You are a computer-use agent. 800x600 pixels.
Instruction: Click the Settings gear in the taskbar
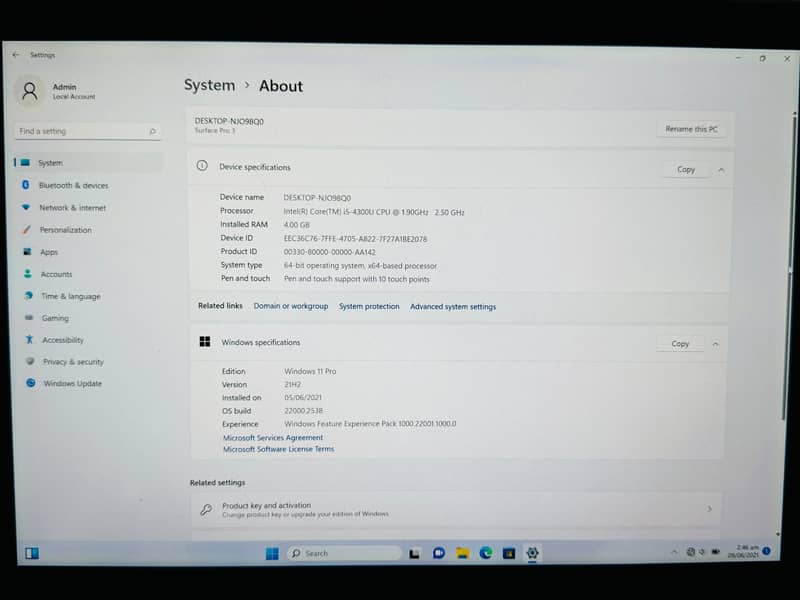[x=532, y=553]
